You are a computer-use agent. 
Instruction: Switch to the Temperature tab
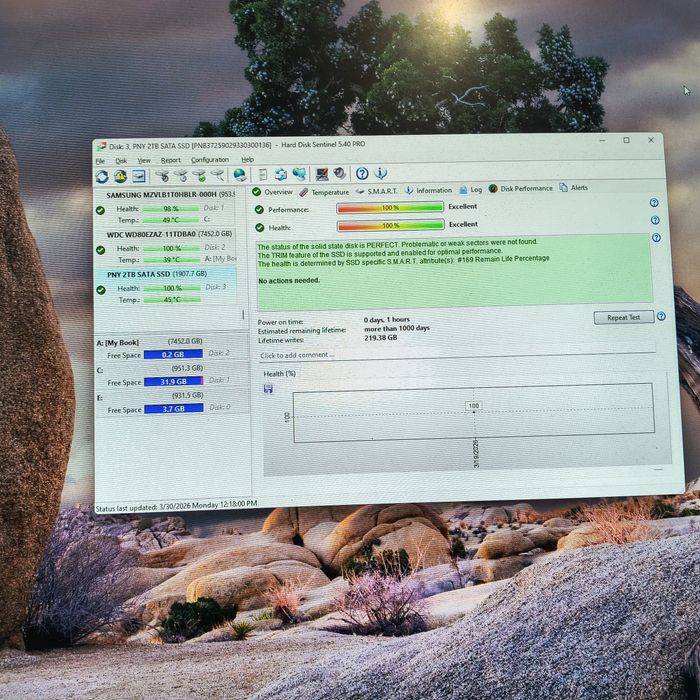[x=324, y=192]
